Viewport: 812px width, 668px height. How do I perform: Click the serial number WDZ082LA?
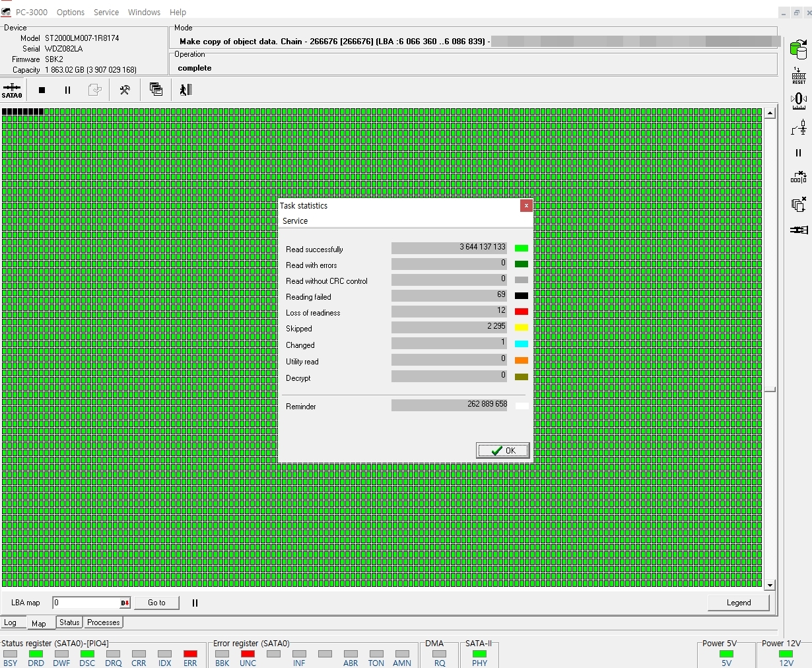tap(63, 49)
